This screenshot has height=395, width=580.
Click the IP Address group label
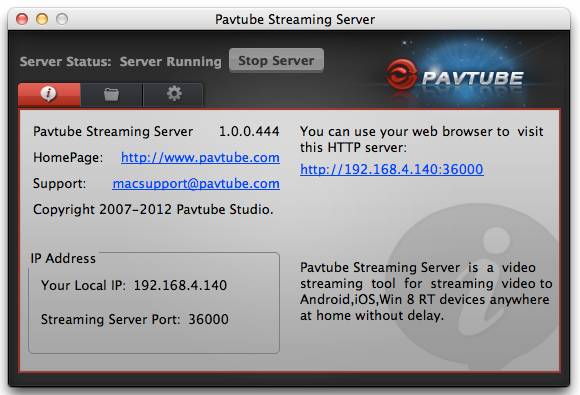pyautogui.click(x=63, y=258)
